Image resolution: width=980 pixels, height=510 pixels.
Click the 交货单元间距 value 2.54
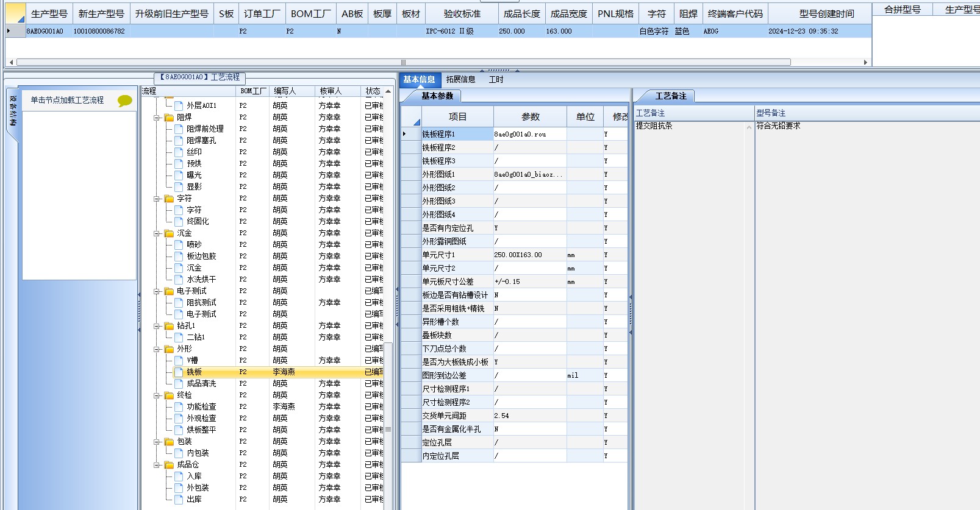pyautogui.click(x=530, y=416)
